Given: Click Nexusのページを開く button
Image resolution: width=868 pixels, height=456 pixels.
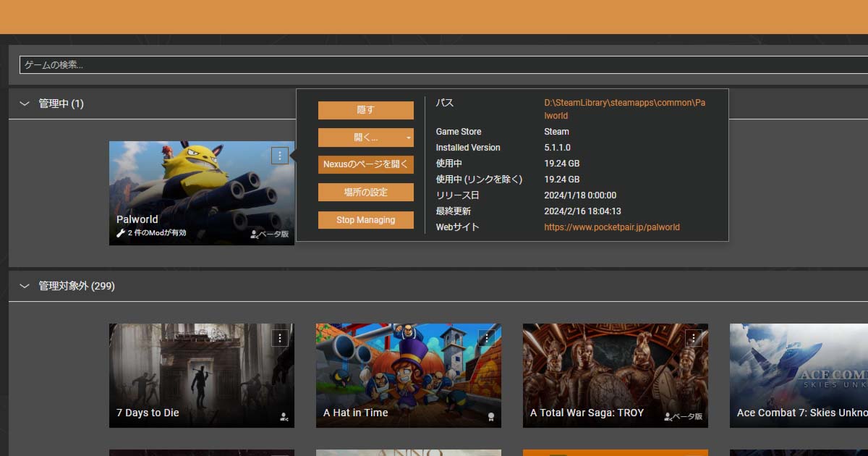Looking at the screenshot, I should tap(366, 164).
